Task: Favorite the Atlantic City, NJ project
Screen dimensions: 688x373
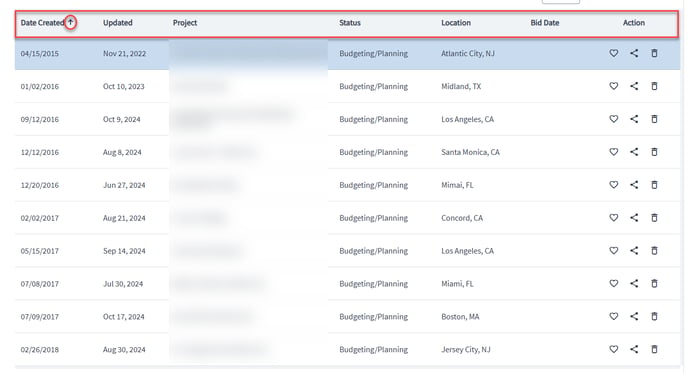Action: [x=613, y=53]
